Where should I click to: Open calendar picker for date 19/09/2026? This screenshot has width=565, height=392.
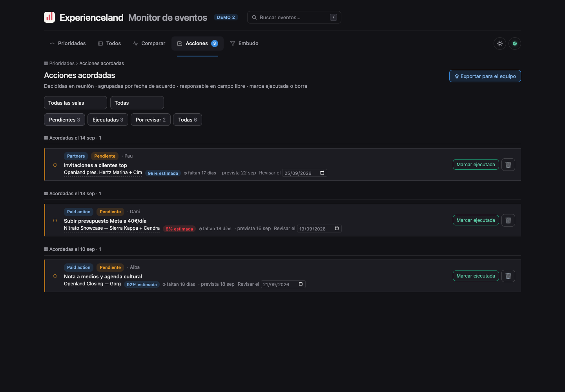coord(337,229)
